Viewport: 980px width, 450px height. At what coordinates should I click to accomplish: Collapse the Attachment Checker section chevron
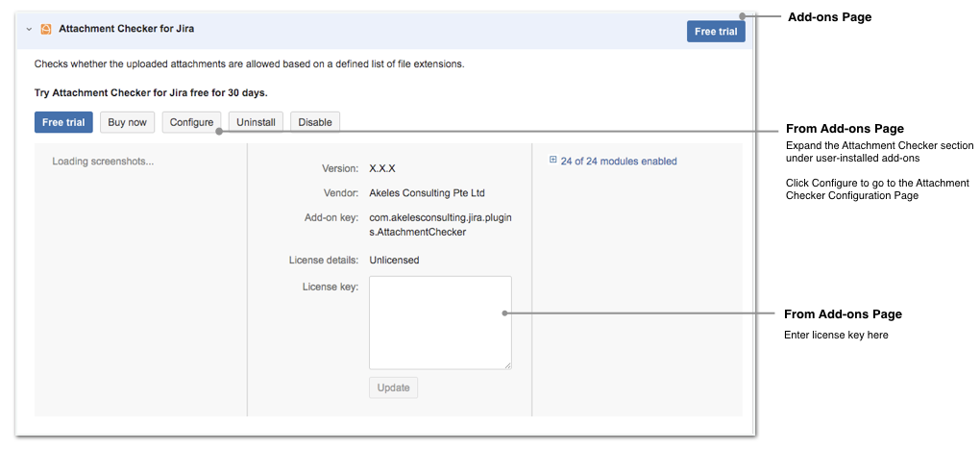click(x=29, y=30)
